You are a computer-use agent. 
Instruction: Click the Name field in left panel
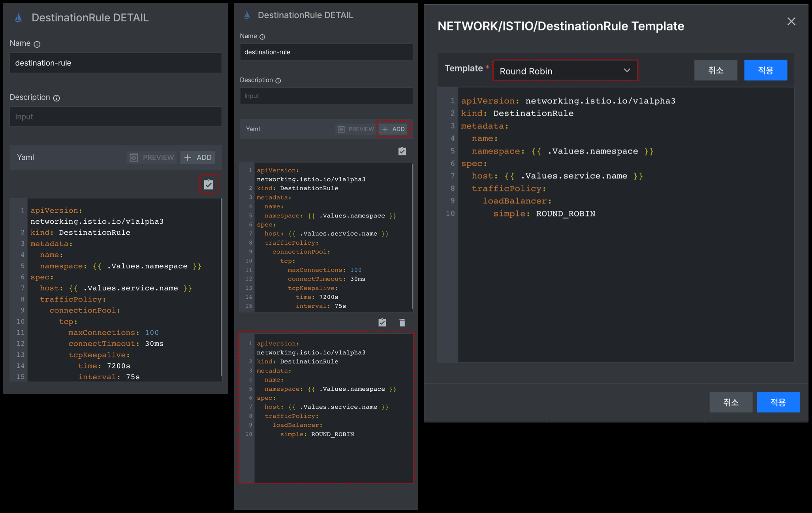point(116,63)
